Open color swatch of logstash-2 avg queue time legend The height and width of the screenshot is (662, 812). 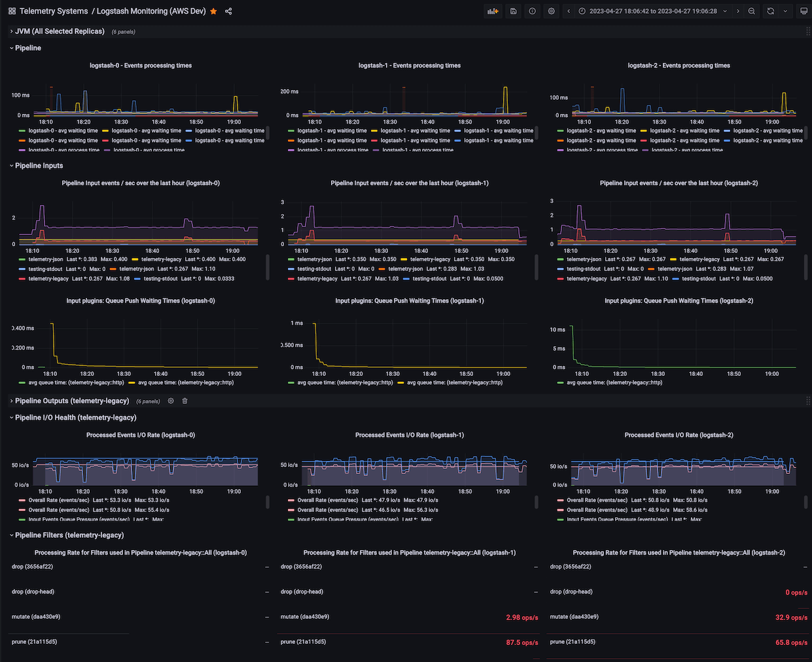pyautogui.click(x=561, y=383)
